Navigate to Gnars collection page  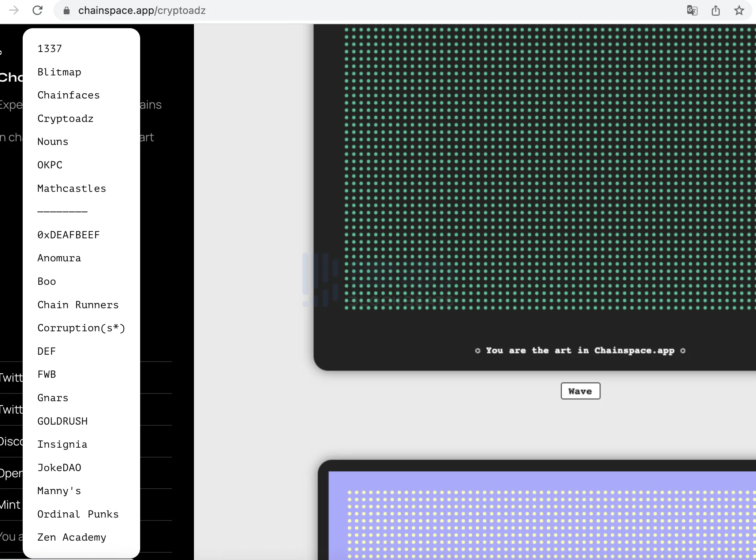tap(53, 397)
